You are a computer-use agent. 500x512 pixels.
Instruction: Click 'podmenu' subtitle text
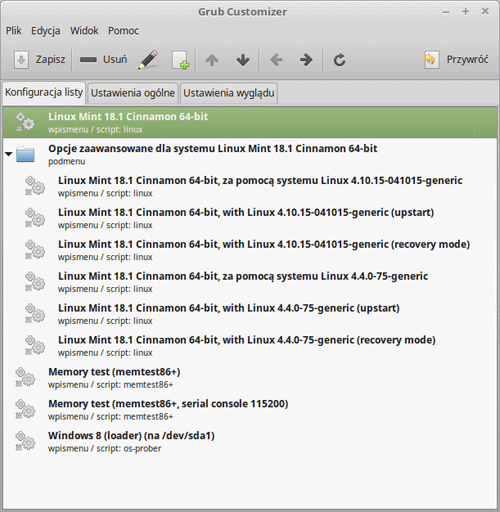coord(67,162)
